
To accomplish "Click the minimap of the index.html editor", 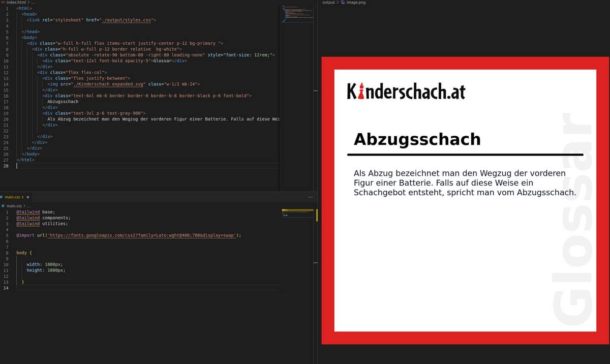I will tap(298, 14).
